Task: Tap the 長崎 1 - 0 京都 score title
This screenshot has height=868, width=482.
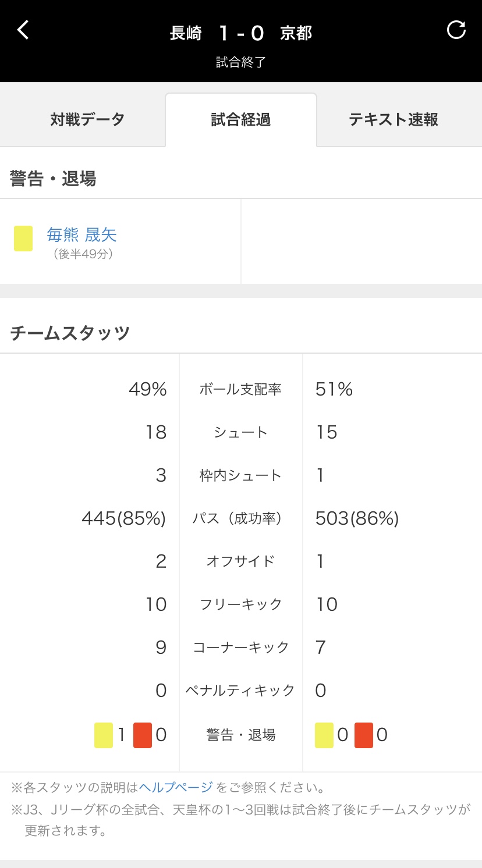Action: 241,33
